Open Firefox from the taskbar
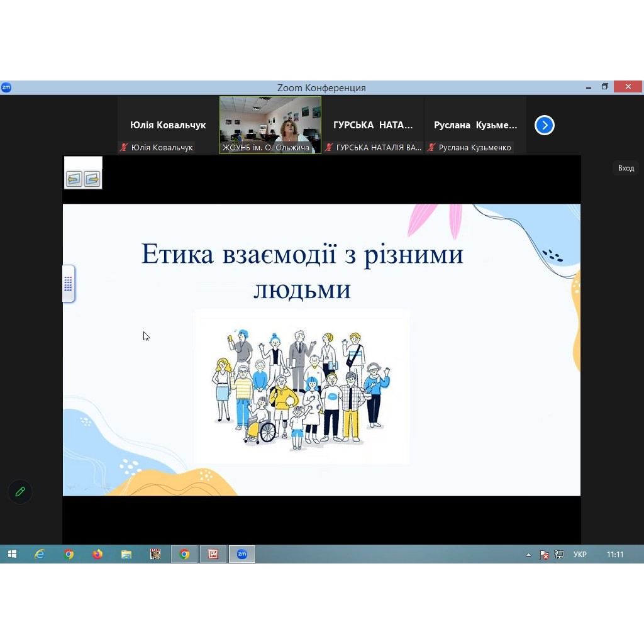644x644 pixels. (97, 554)
